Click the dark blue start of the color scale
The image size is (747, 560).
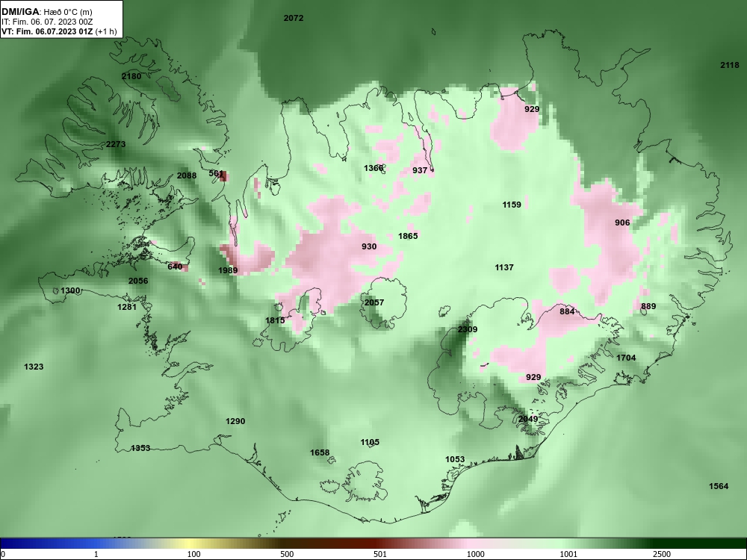(10, 544)
